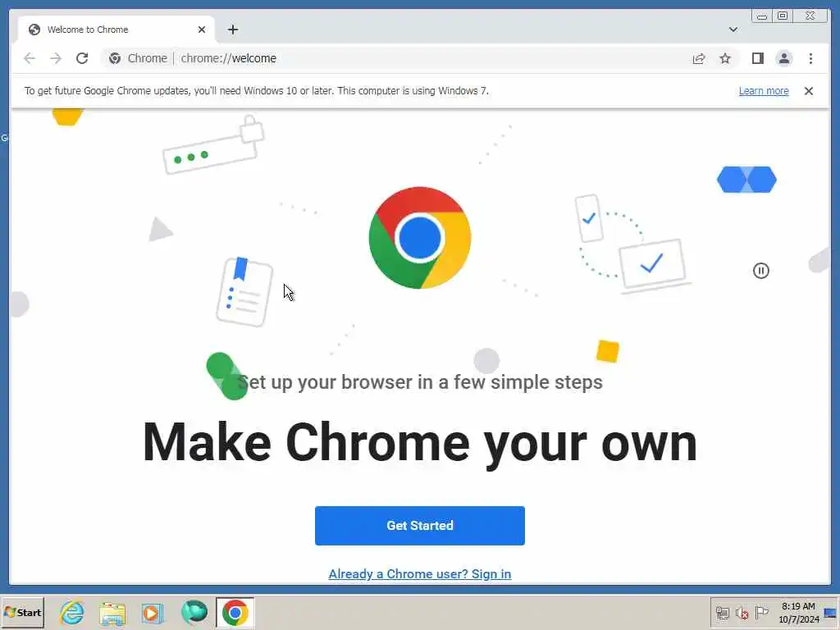Click the large Chrome logo
The width and height of the screenshot is (840, 630).
click(419, 238)
